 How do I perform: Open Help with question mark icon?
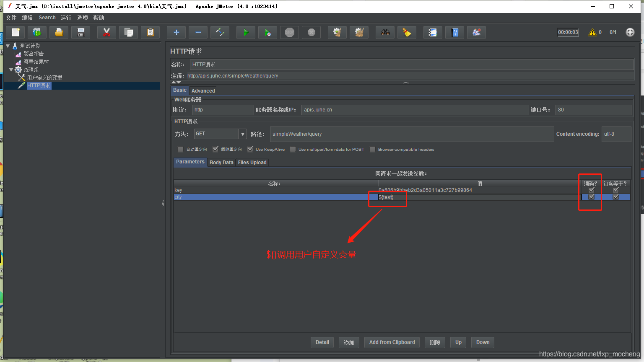[454, 32]
